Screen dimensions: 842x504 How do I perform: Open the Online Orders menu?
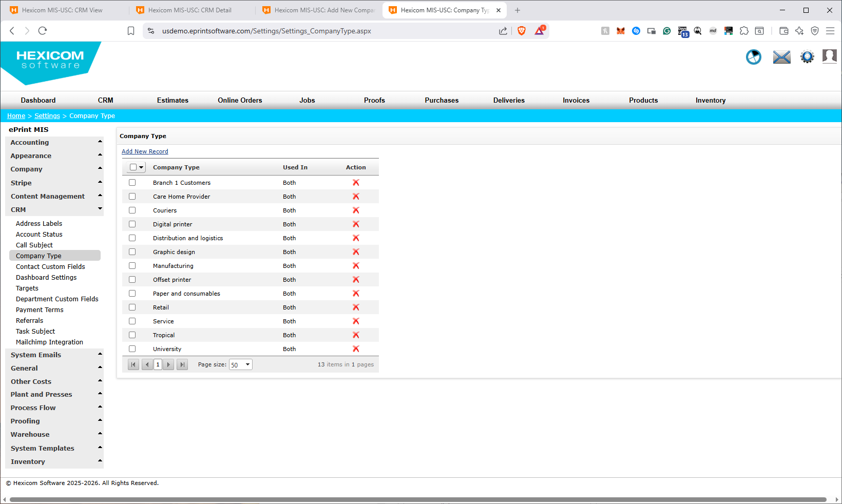click(240, 101)
